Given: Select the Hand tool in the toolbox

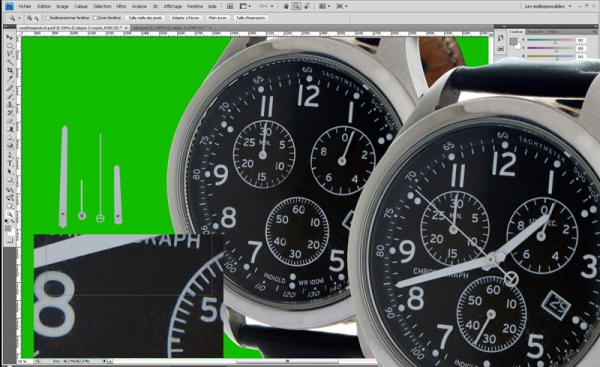Looking at the screenshot, I should [x=10, y=206].
